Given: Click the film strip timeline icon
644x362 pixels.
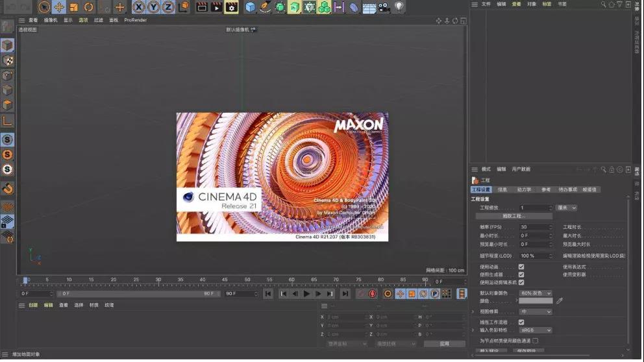Looking at the screenshot, I should (x=462, y=294).
